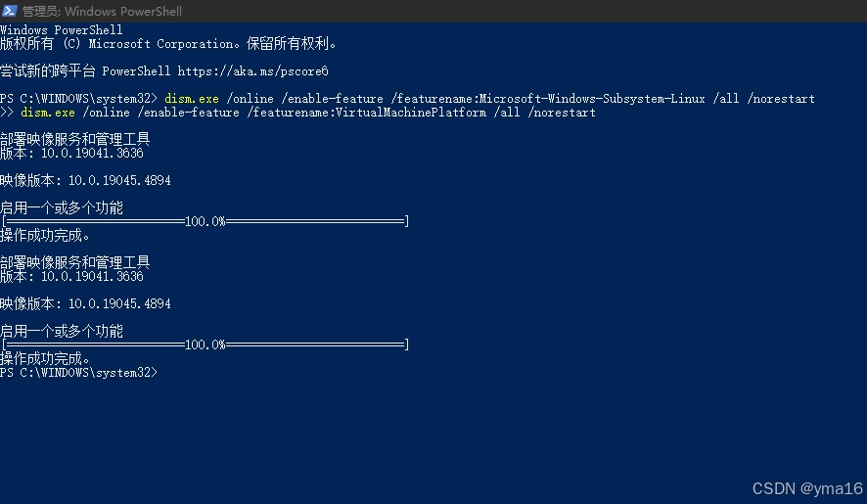
Task: Click the first '版本: 10.0.19041.3636' line
Action: pyautogui.click(x=71, y=154)
